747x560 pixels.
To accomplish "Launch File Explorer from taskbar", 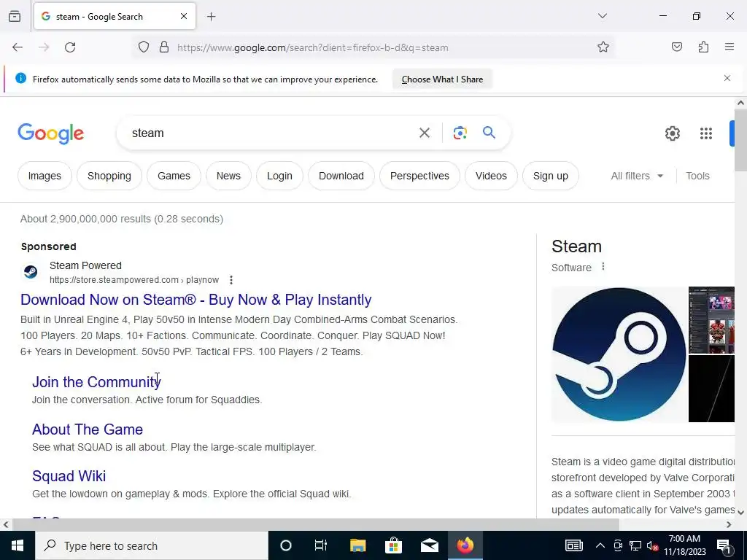I will (357, 545).
